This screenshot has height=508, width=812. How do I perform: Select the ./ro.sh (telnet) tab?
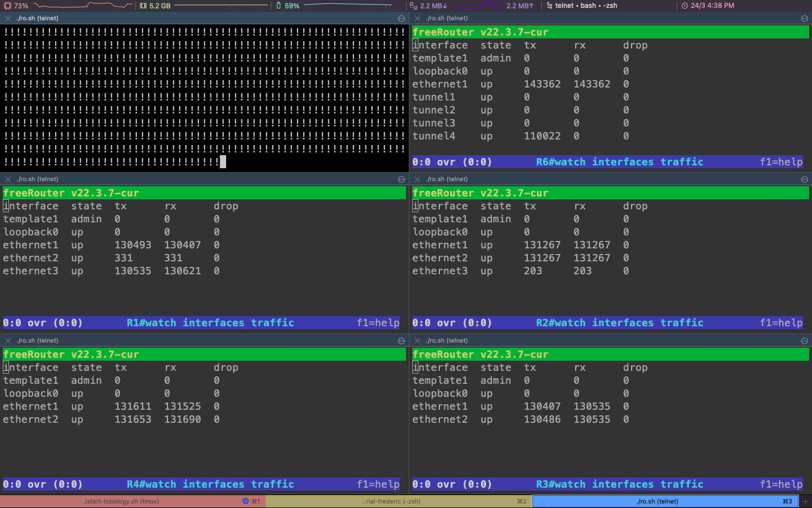[x=657, y=501]
